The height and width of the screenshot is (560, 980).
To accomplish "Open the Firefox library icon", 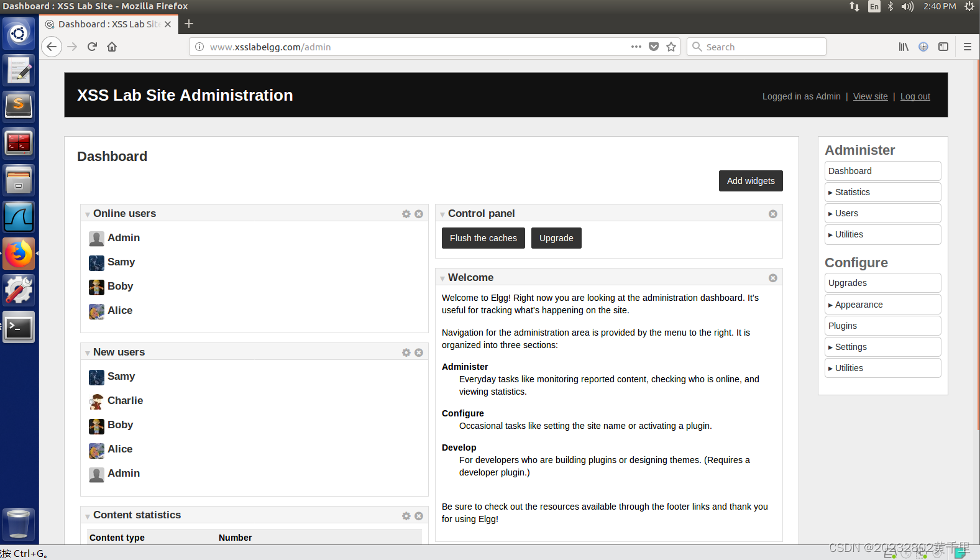I will (904, 47).
